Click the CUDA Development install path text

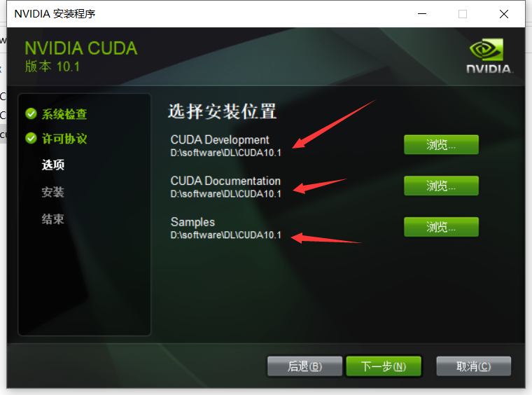pyautogui.click(x=225, y=153)
